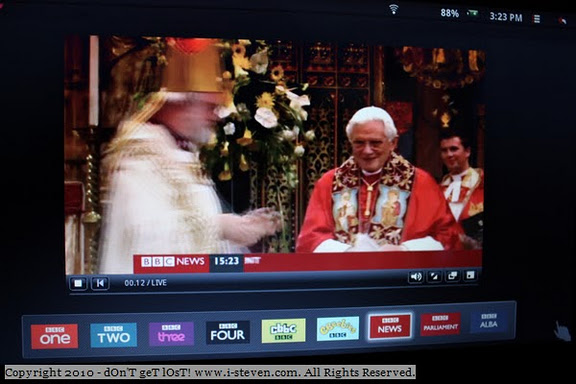Screen dimensions: 576x384
Task: Open the Wi-Fi status icon
Action: tap(394, 9)
